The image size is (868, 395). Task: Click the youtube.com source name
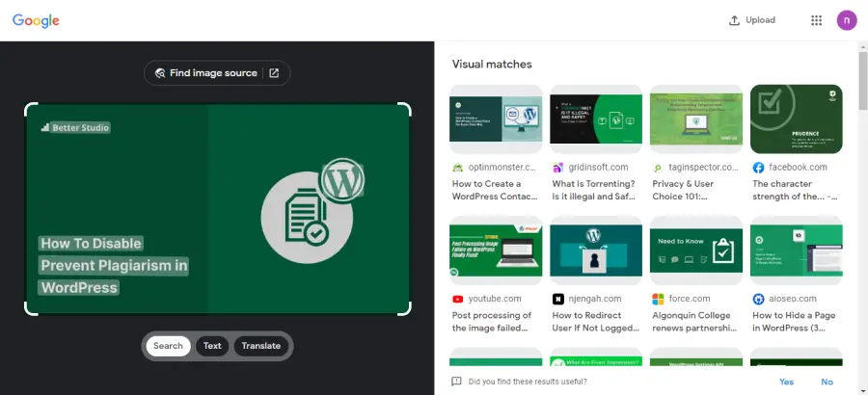pyautogui.click(x=495, y=299)
